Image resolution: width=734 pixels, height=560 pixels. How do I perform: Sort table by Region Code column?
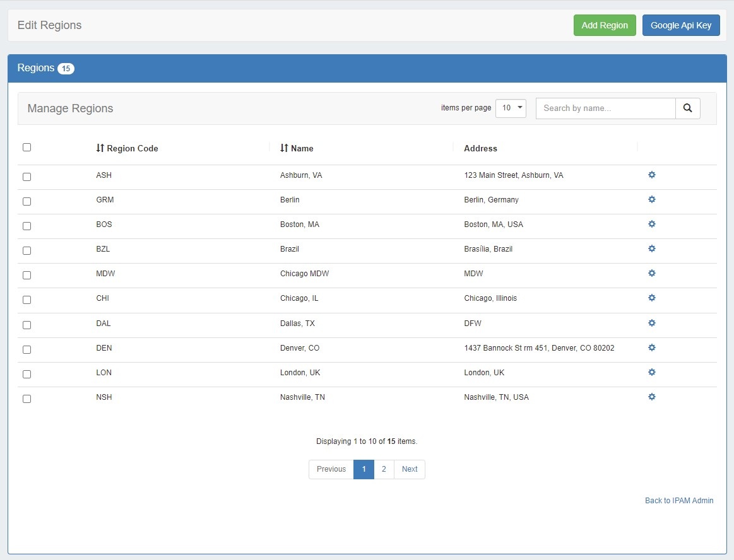(x=127, y=148)
